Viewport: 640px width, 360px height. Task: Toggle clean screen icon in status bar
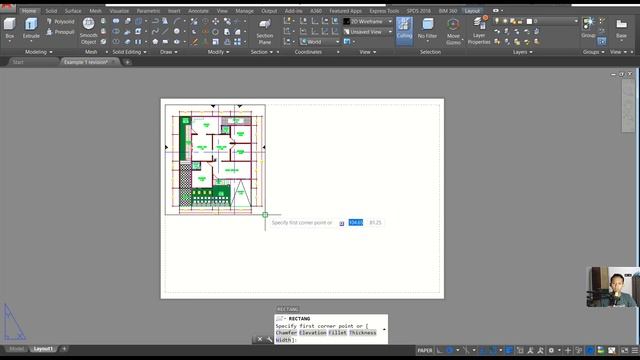pos(624,350)
